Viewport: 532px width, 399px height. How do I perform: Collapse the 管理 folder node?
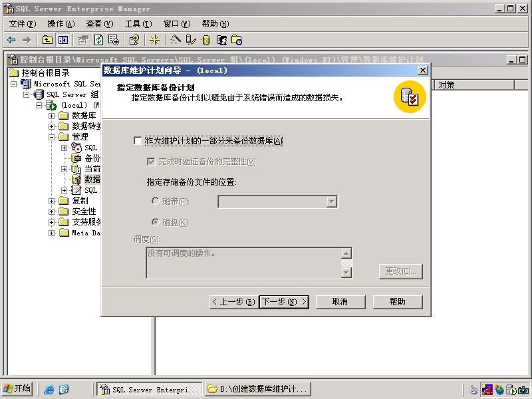[52, 137]
